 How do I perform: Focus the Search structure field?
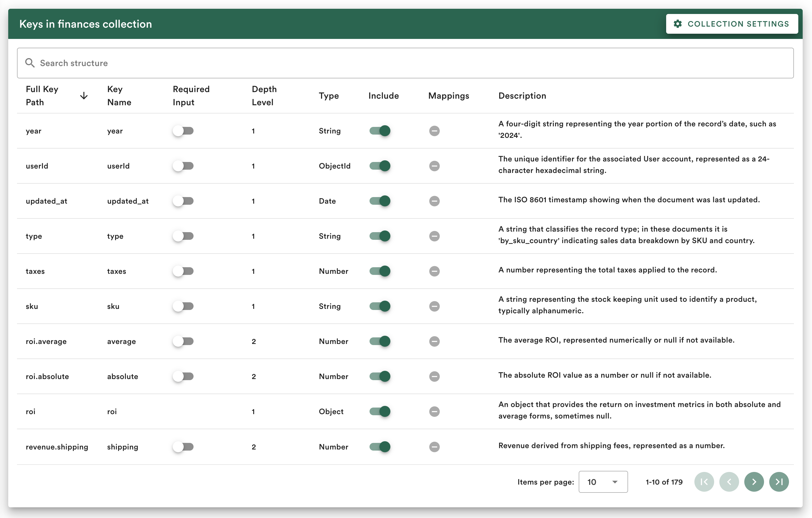pos(405,63)
